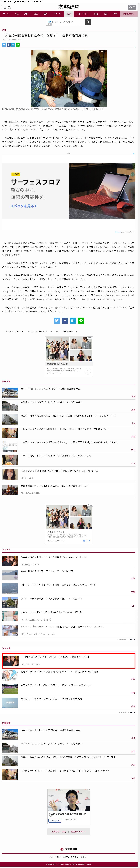Click the round arrow on English class ad
This screenshot has width=140, height=868.
[x=87, y=371]
